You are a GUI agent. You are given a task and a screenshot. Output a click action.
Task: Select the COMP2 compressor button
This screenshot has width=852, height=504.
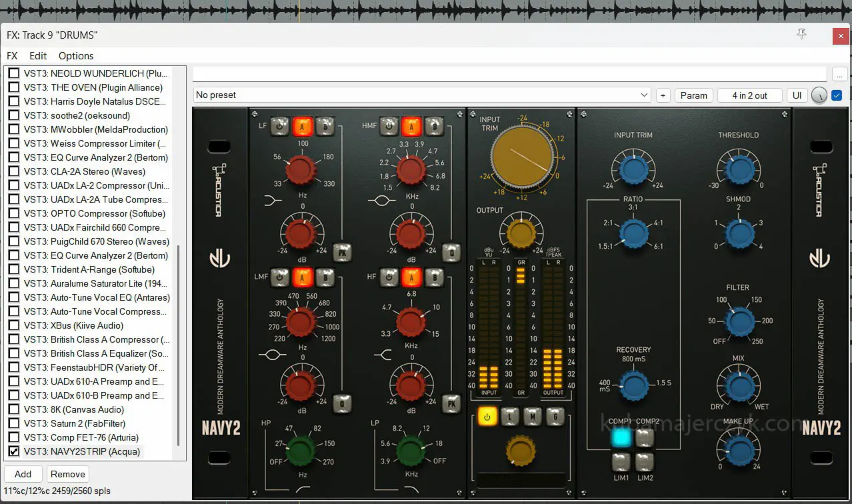[644, 437]
